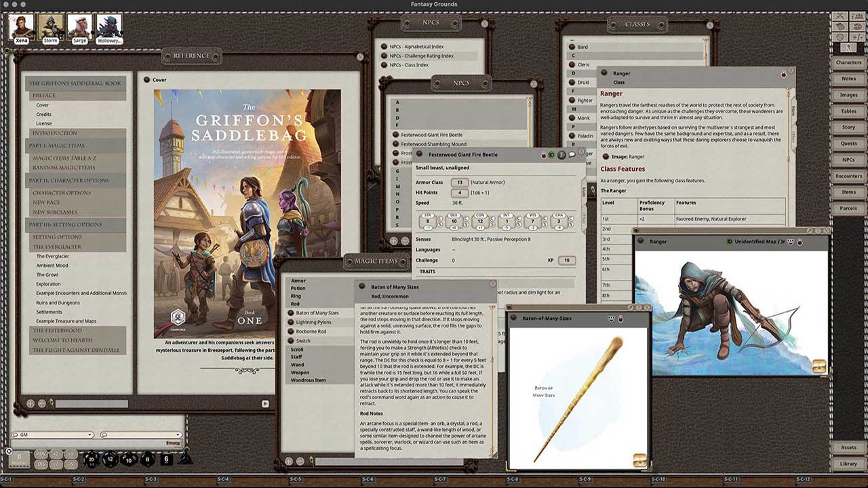Click the green token icon on the Fire Beetle window
The width and height of the screenshot is (868, 488).
click(551, 155)
